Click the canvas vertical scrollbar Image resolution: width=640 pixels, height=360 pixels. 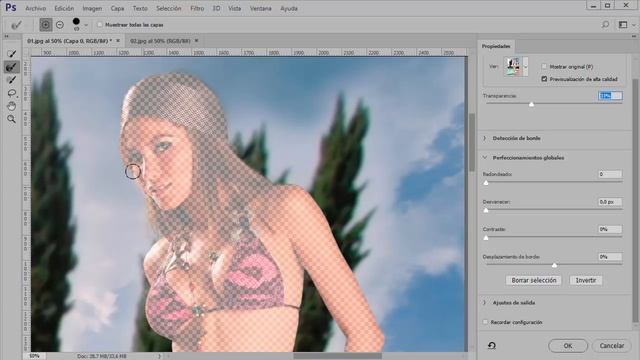tap(471, 143)
